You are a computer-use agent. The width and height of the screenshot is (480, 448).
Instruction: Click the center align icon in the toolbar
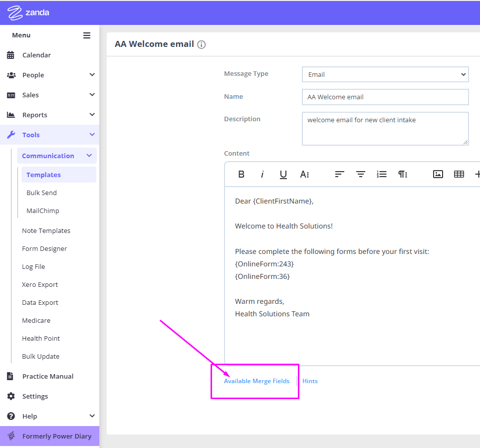point(361,174)
